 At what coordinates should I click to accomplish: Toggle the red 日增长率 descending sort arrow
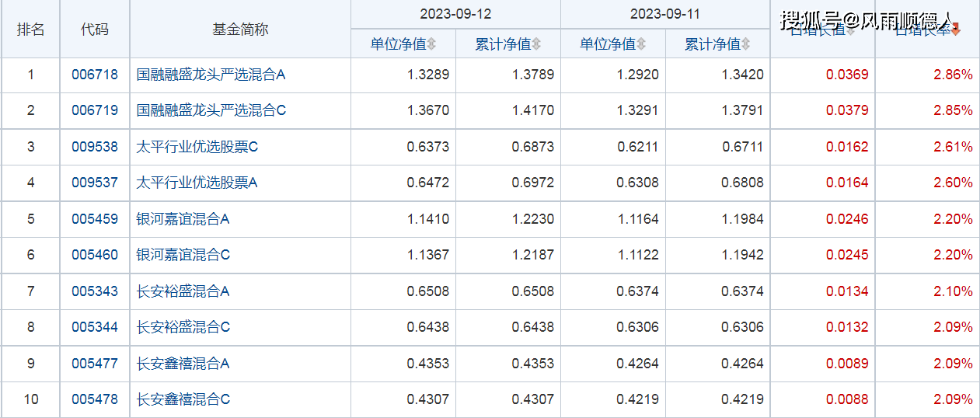(956, 30)
